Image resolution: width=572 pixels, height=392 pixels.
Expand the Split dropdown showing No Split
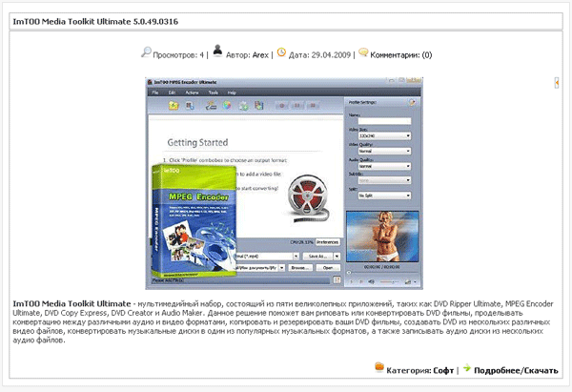384,196
